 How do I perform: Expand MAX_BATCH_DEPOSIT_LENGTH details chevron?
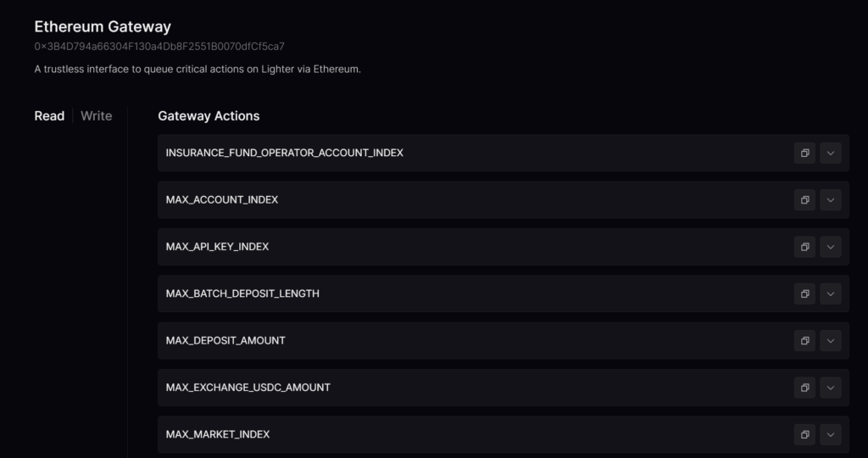coord(831,293)
